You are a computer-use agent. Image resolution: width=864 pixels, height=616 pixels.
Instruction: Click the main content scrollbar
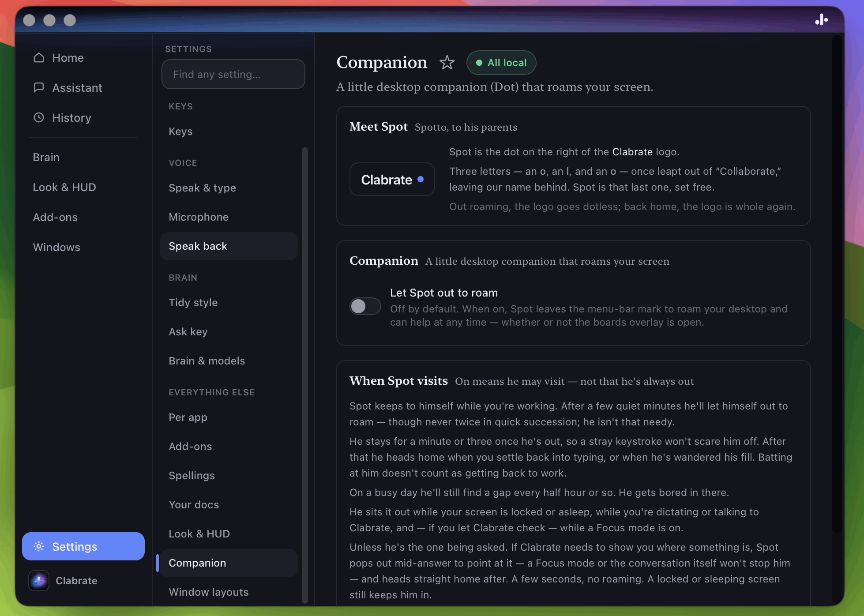click(836, 285)
